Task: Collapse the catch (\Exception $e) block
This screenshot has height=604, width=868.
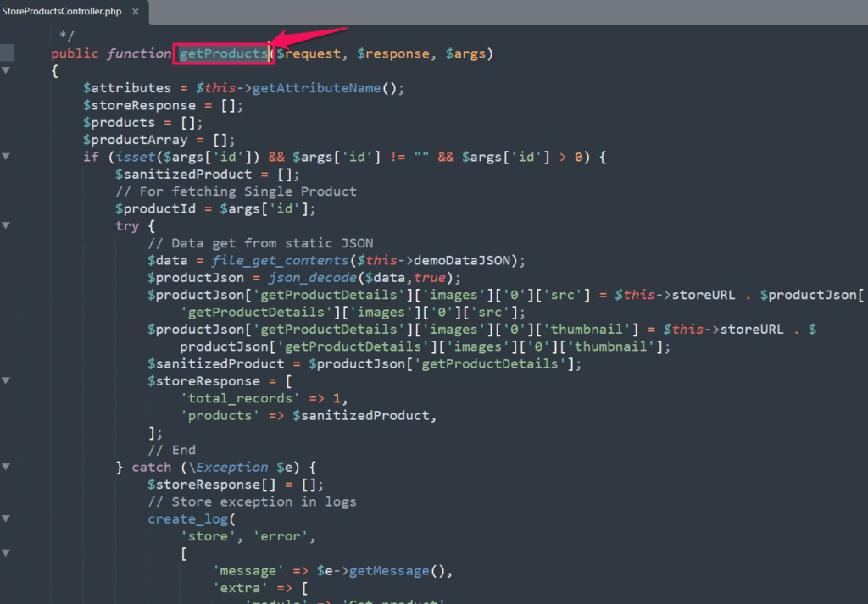Action: (x=6, y=468)
